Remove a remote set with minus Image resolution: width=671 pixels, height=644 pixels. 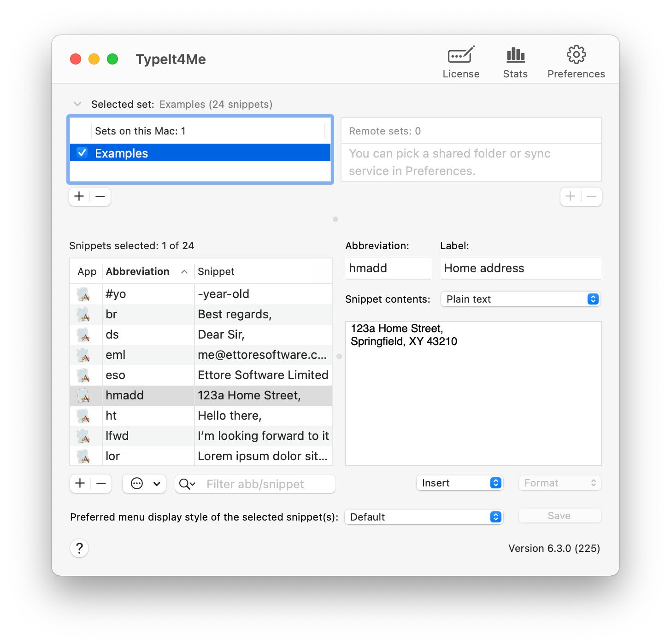click(592, 196)
